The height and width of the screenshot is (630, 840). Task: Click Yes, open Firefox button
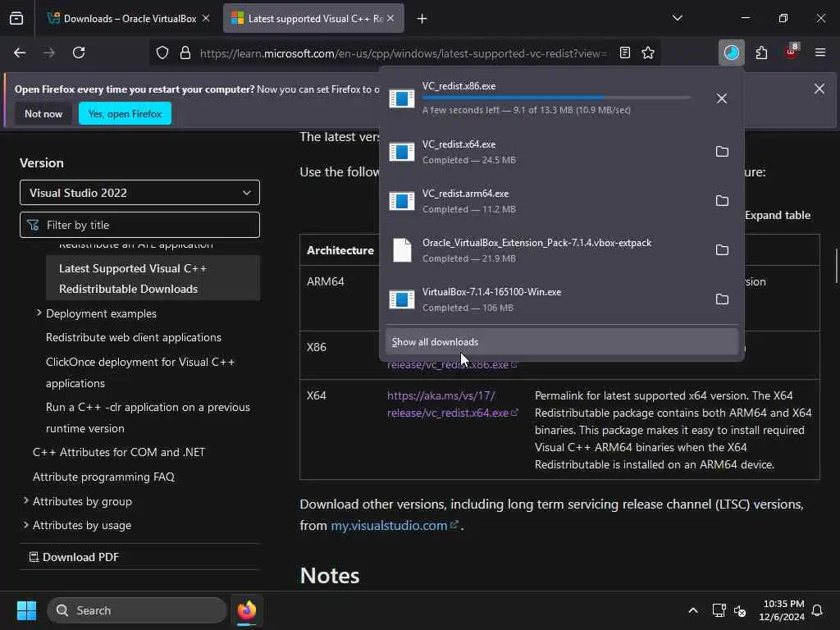tap(125, 113)
